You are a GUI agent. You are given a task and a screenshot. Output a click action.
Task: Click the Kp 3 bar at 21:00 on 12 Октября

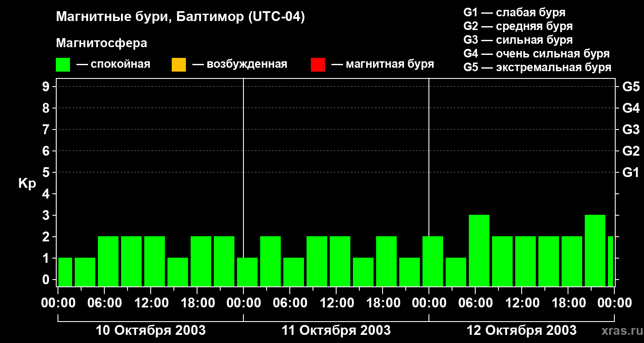[x=595, y=250]
